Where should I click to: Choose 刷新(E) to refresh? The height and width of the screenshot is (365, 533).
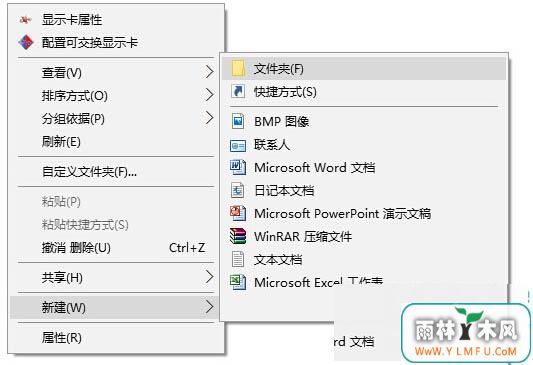tap(116, 142)
